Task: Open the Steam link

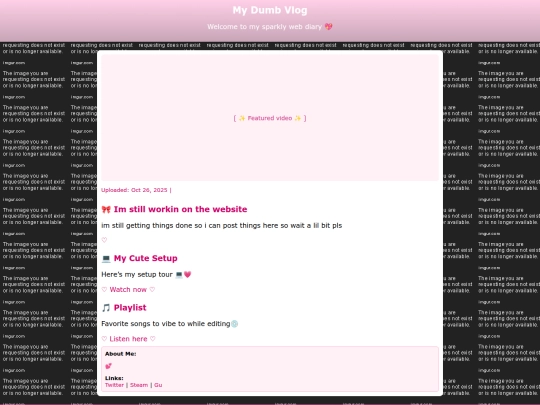Action: click(x=139, y=385)
